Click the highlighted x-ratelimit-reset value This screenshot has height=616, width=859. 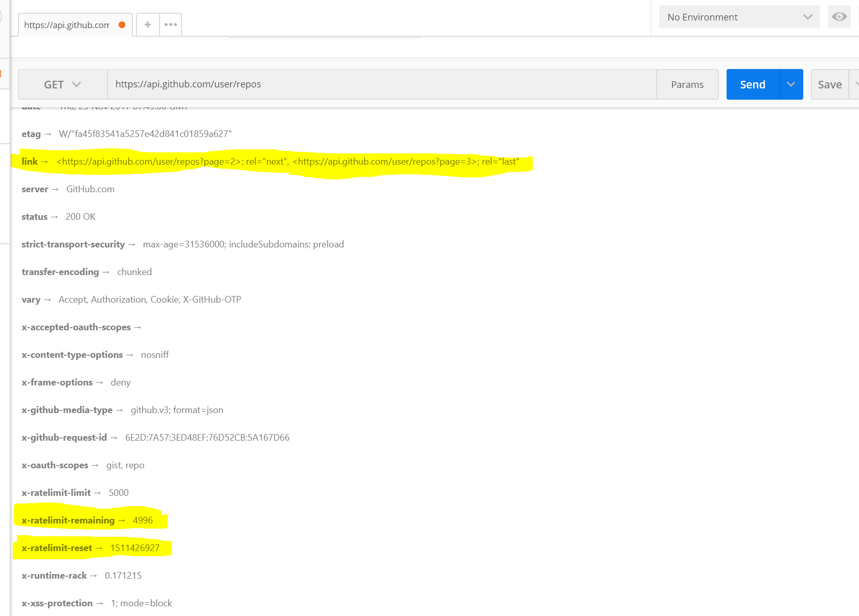[135, 547]
